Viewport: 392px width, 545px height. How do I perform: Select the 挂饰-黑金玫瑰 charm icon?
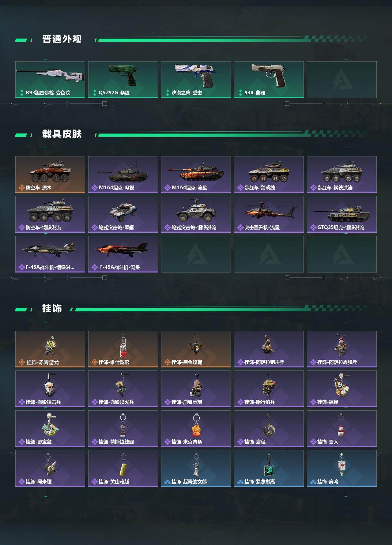tap(196, 349)
